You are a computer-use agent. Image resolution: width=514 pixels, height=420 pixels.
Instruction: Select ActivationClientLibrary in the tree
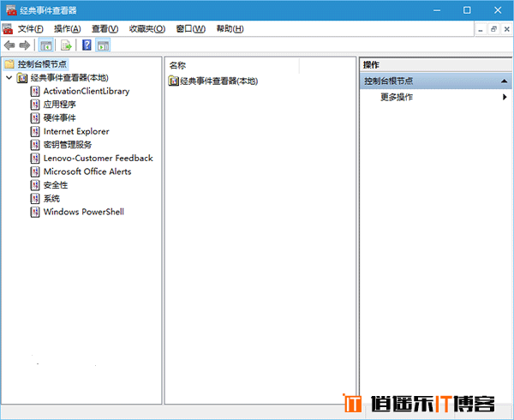87,91
